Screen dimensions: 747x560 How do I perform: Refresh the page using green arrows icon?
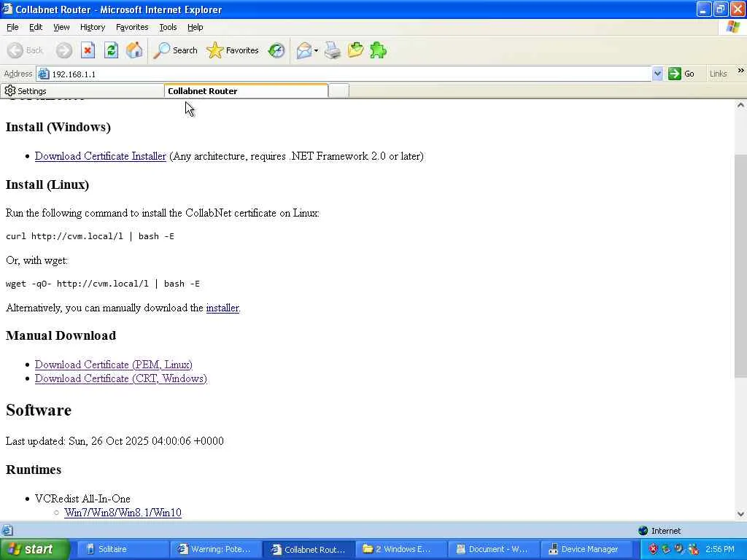coord(112,50)
